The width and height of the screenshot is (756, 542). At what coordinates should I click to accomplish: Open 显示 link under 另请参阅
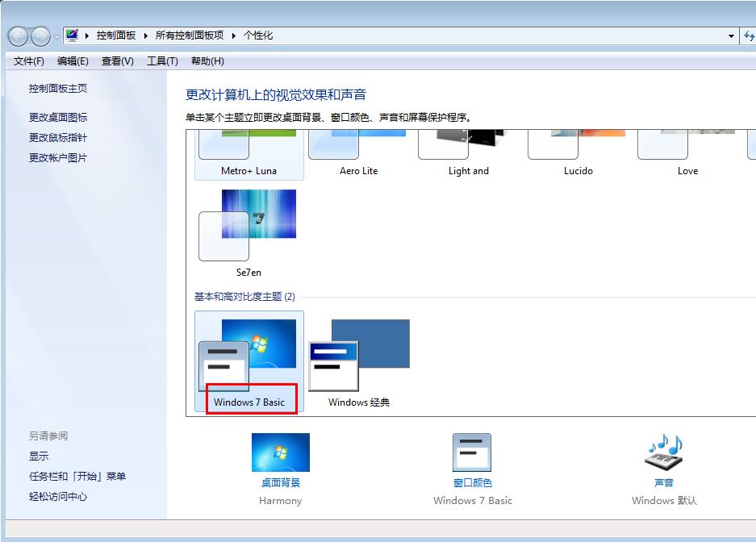click(x=39, y=457)
